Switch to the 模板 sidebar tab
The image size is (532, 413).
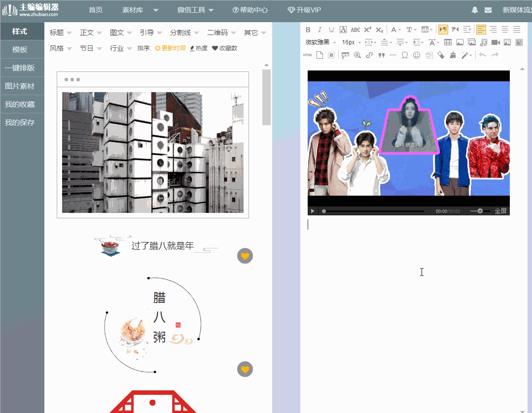[22, 49]
